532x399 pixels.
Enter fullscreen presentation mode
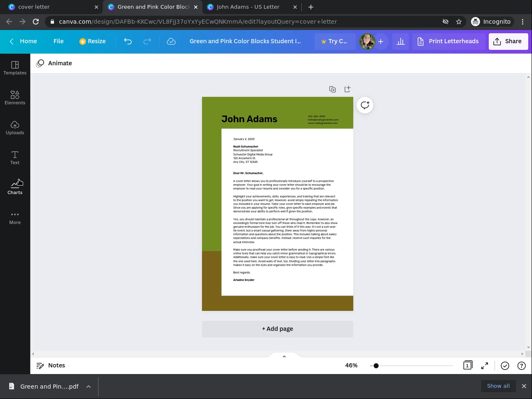click(485, 366)
